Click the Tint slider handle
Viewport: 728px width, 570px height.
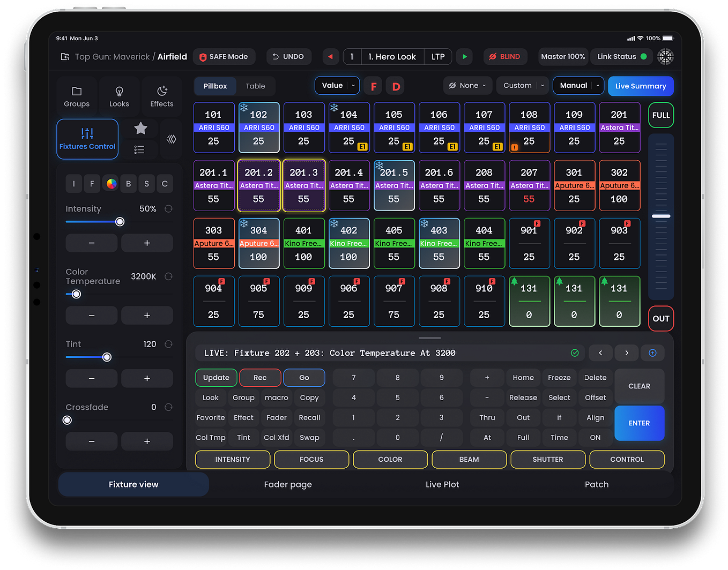point(107,357)
